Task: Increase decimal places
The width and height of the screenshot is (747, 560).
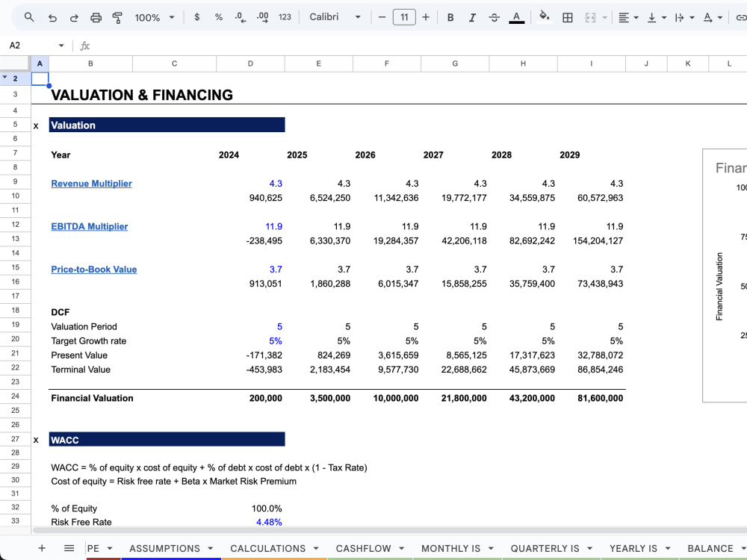Action: [262, 17]
